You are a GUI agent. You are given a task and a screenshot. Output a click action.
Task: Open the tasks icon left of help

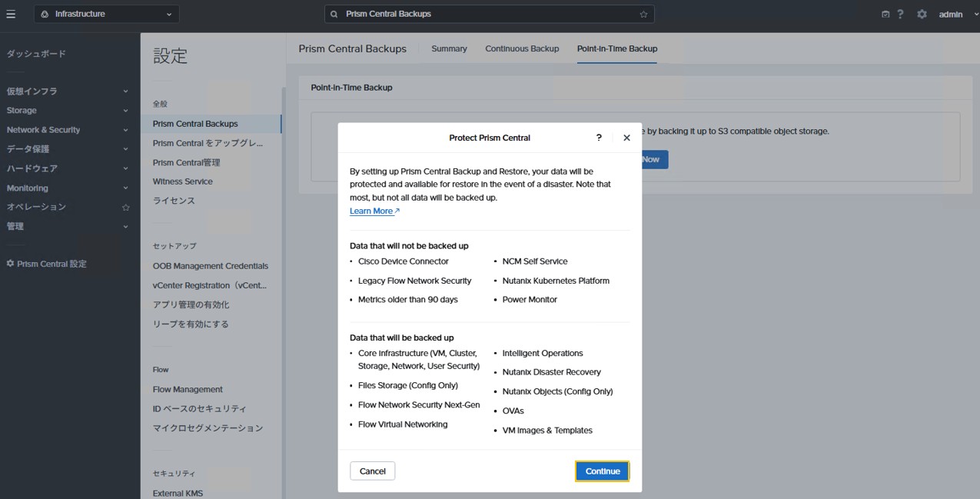tap(885, 14)
